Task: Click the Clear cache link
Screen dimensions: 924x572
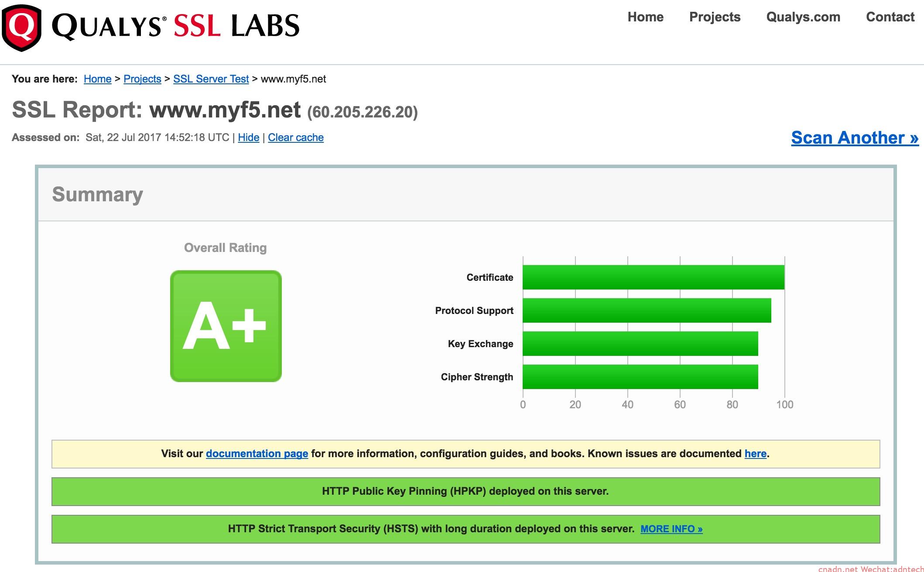Action: click(x=296, y=138)
